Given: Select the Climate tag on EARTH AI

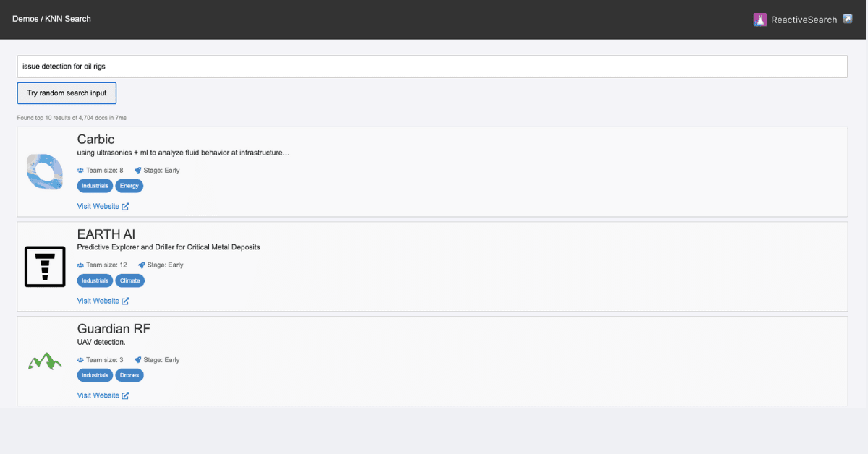Looking at the screenshot, I should point(129,280).
